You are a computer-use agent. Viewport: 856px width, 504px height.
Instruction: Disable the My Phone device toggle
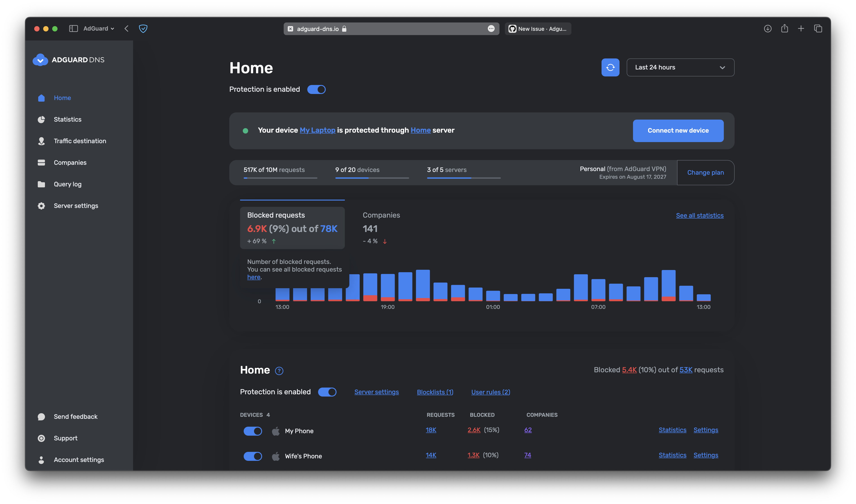click(253, 431)
